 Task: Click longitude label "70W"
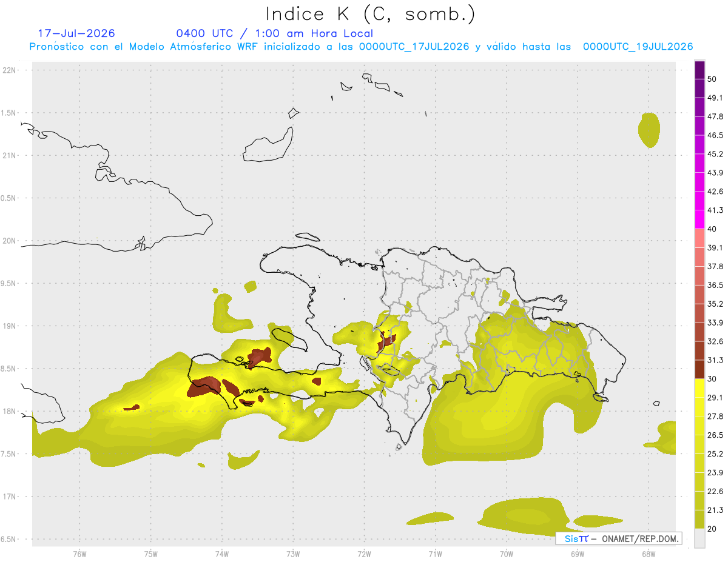click(x=507, y=554)
